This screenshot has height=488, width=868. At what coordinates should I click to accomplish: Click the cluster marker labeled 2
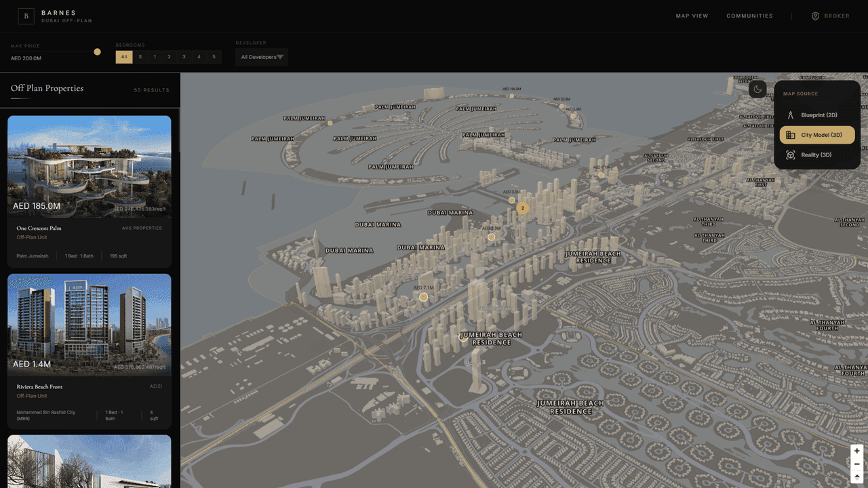point(523,208)
